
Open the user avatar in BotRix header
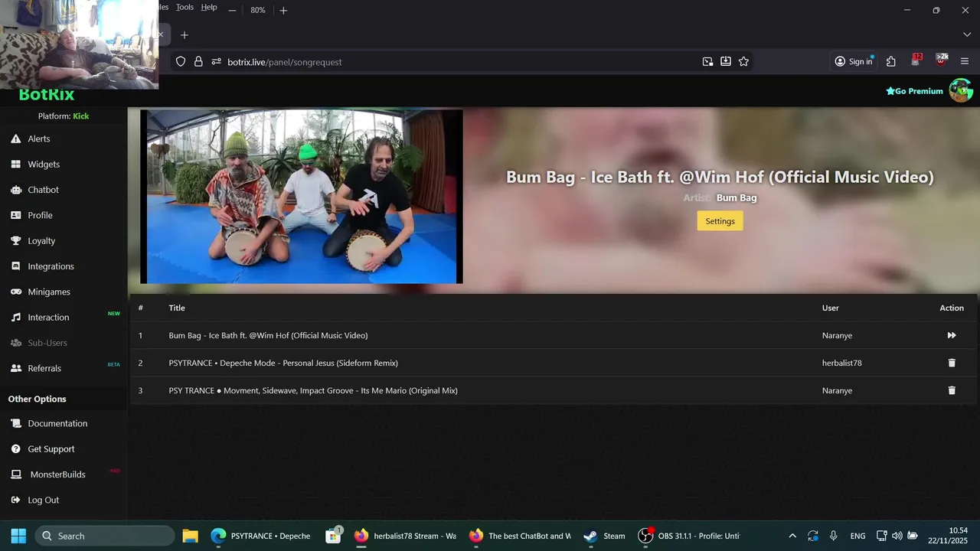[961, 90]
